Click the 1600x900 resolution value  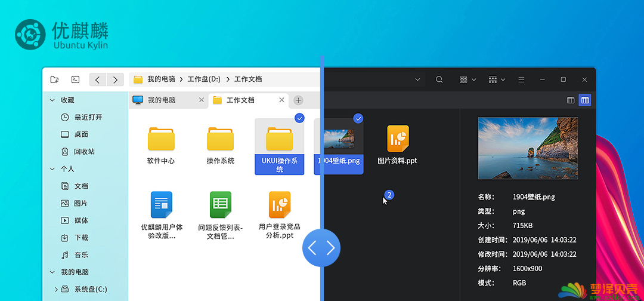click(x=527, y=269)
